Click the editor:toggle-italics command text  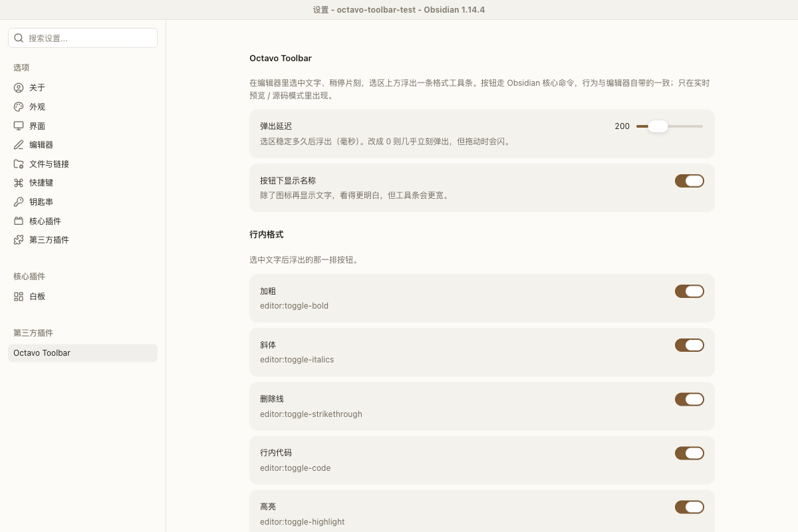click(x=297, y=360)
